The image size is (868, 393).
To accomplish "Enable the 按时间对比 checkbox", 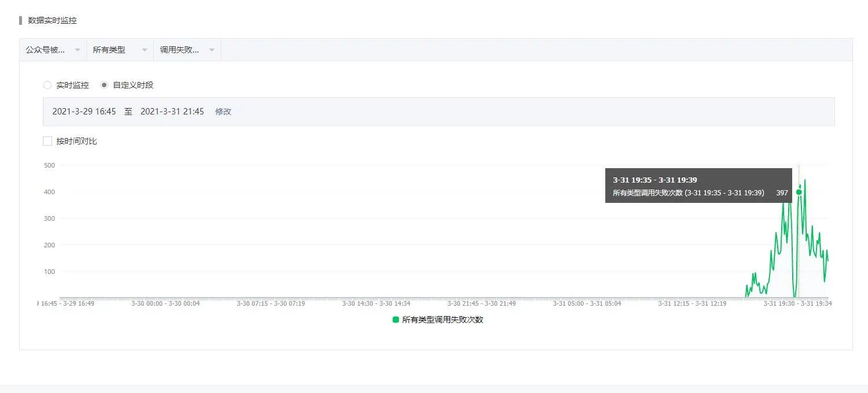I will click(47, 141).
